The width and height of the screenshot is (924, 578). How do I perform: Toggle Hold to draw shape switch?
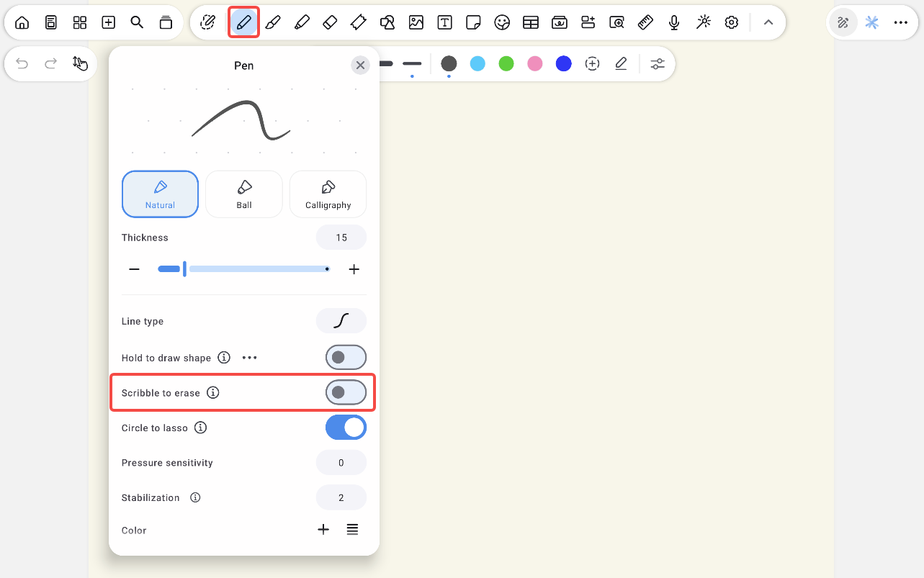click(346, 358)
